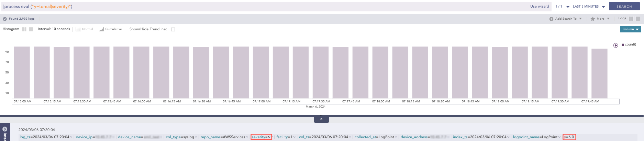The width and height of the screenshot is (644, 141).
Task: Click the play icon beside count() legend
Action: (x=615, y=46)
